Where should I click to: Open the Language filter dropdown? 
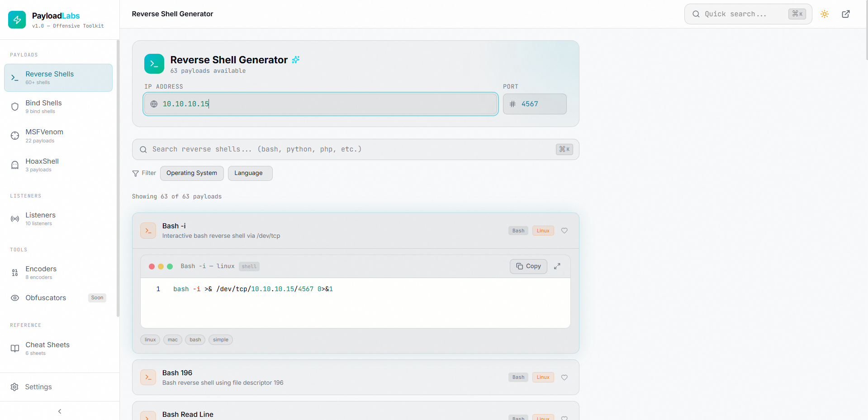[250, 173]
